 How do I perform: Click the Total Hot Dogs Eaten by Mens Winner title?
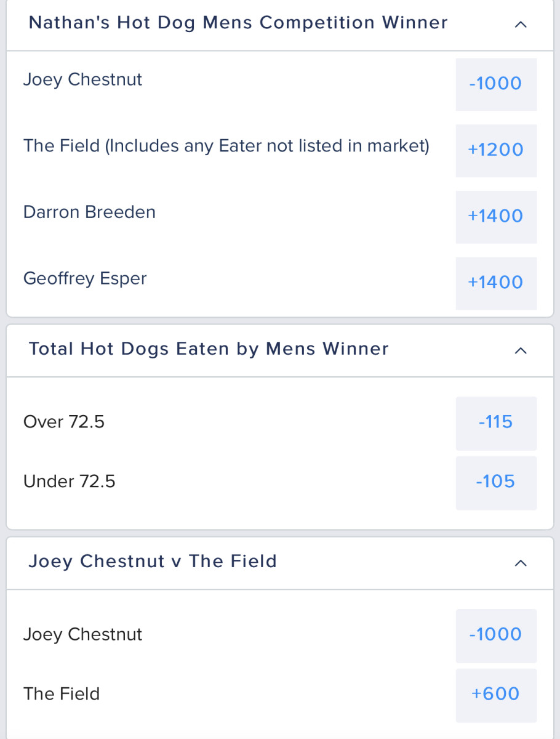(209, 349)
